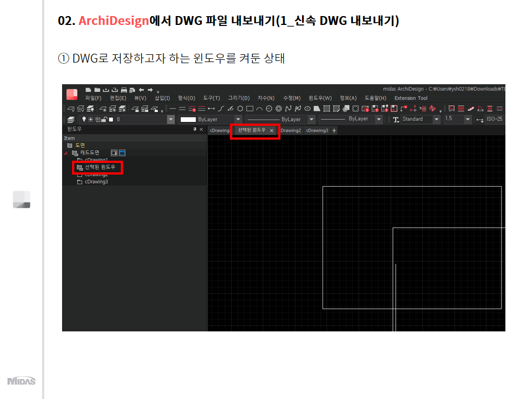The height and width of the screenshot is (399, 532).
Task: Pin the 윈도우 panel
Action: [195, 129]
